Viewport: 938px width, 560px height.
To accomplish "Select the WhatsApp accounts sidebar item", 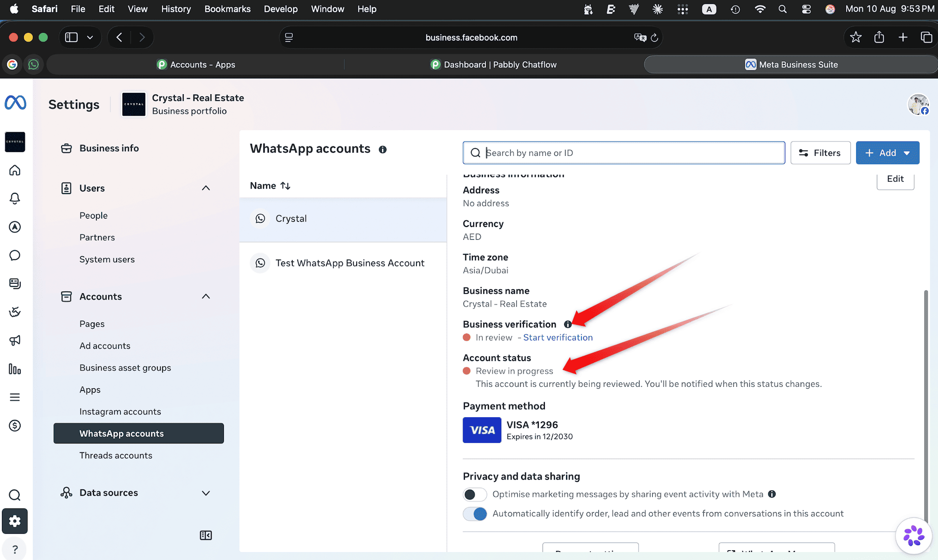I will pos(139,434).
